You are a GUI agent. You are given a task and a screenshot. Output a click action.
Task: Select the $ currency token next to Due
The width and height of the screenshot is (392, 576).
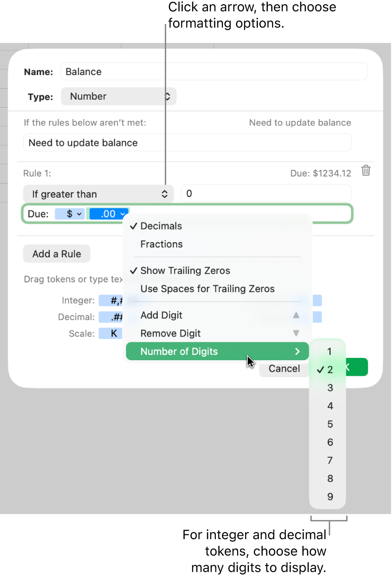click(x=69, y=213)
